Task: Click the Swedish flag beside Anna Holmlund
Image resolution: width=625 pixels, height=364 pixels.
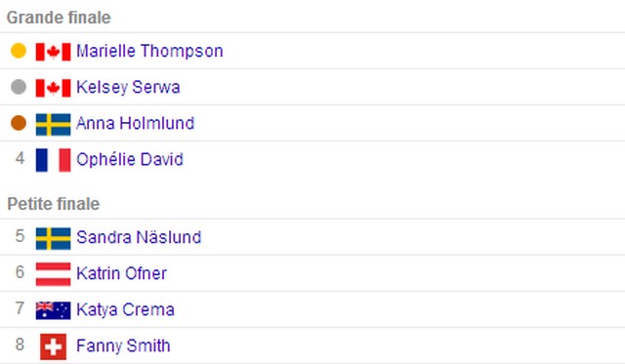Action: [53, 124]
